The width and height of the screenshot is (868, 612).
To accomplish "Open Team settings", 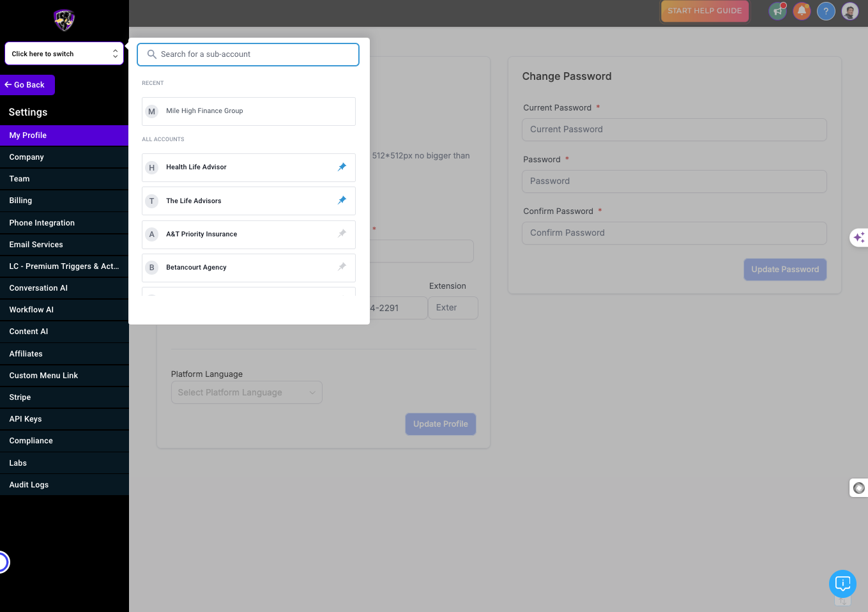I will 64,179.
